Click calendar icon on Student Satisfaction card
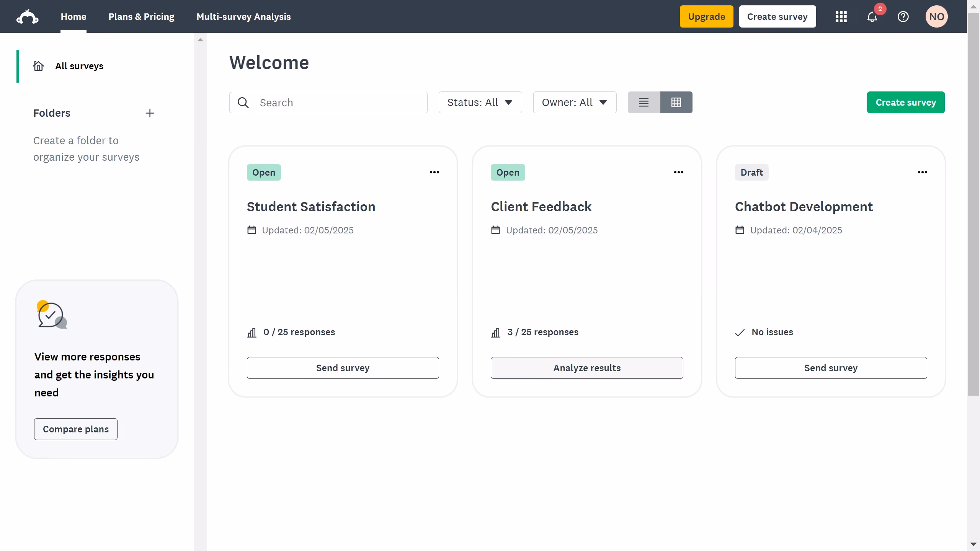This screenshot has height=551, width=980. [x=252, y=230]
